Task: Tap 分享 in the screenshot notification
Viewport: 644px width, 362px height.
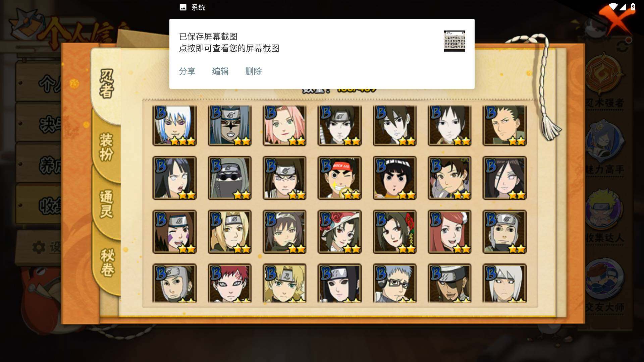Action: click(x=187, y=71)
